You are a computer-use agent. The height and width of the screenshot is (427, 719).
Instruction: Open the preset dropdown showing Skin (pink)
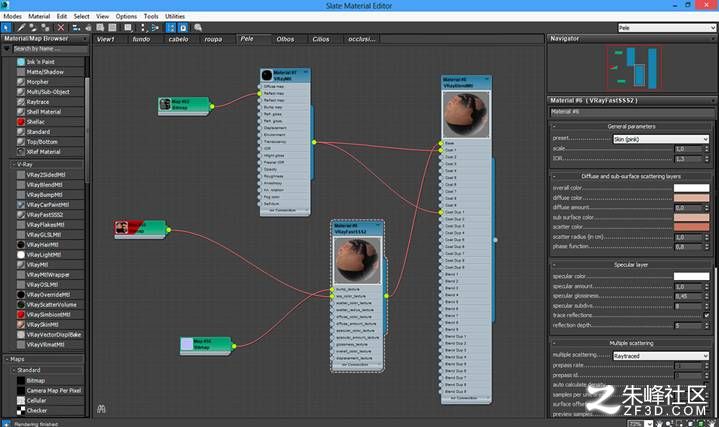[x=661, y=139]
